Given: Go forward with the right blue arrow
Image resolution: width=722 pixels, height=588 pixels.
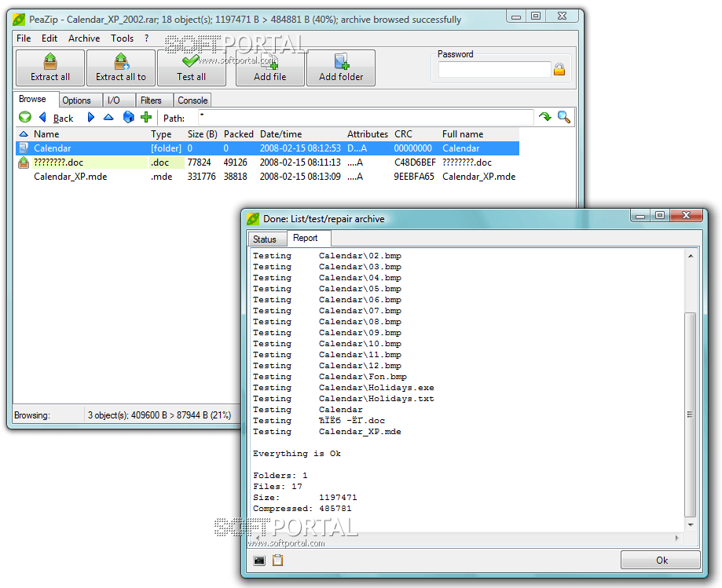Looking at the screenshot, I should 90,117.
